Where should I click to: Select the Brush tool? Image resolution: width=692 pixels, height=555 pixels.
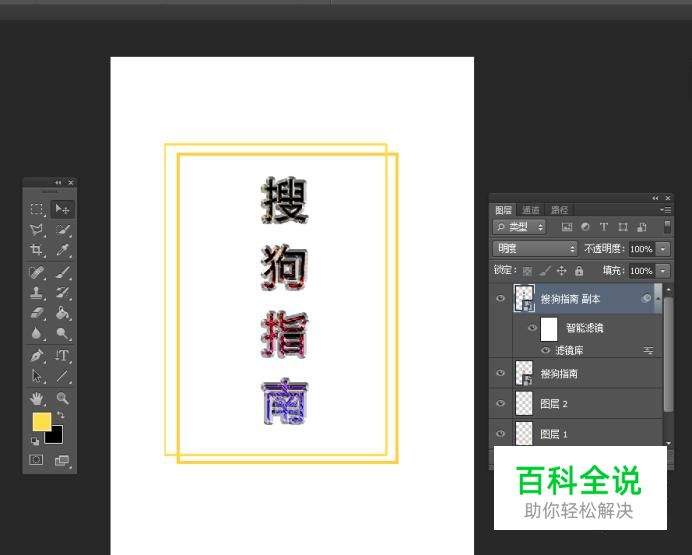(x=63, y=272)
